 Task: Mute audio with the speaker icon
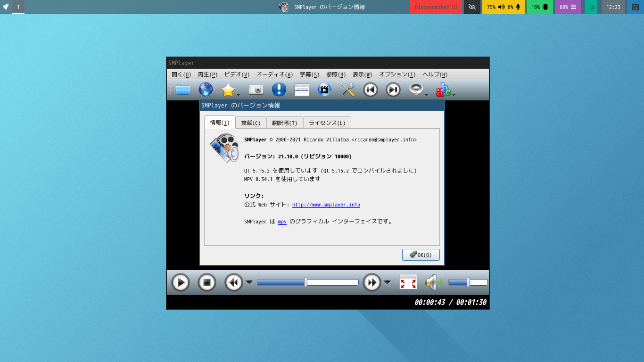[x=433, y=282]
